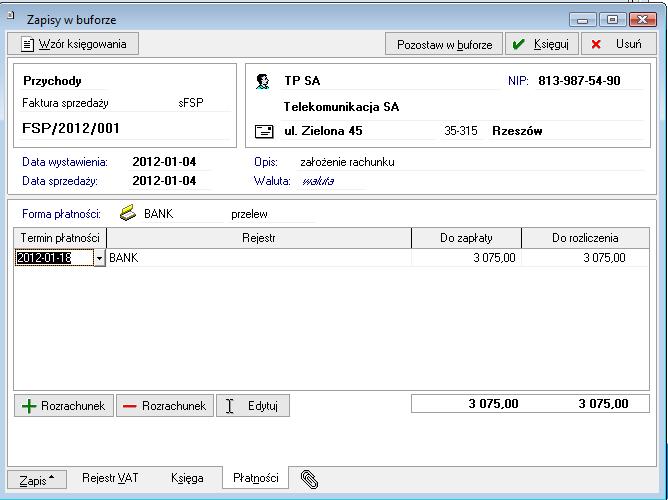This screenshot has width=668, height=500.
Task: Click the Faktura sprzedaży document type
Action: click(65, 103)
